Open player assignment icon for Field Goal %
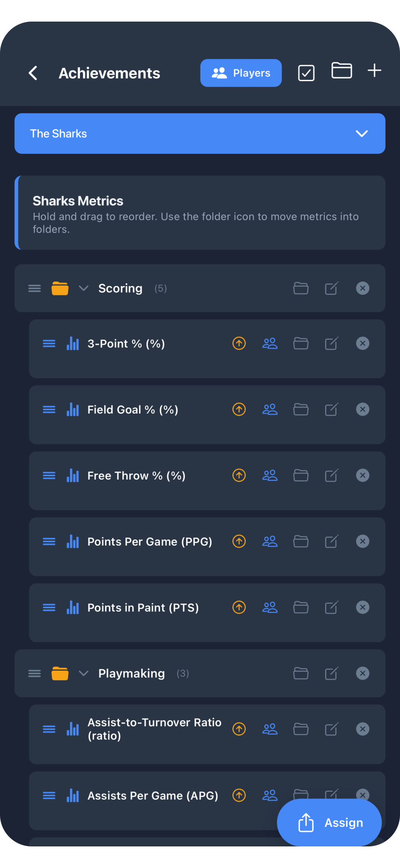Image resolution: width=400 pixels, height=868 pixels. click(270, 409)
